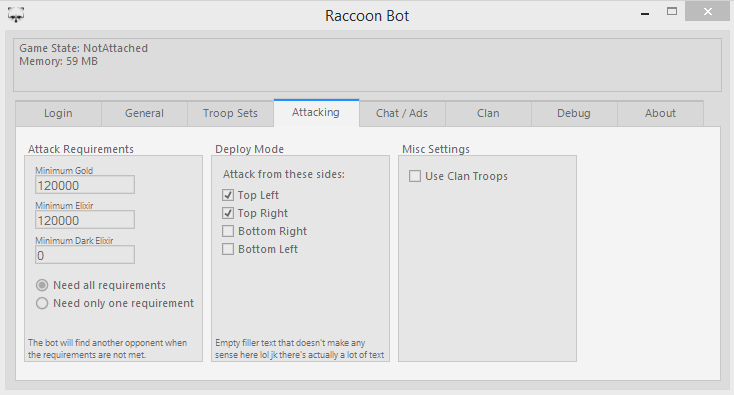The height and width of the screenshot is (395, 734).
Task: Open the Troop Sets tab
Action: [230, 113]
